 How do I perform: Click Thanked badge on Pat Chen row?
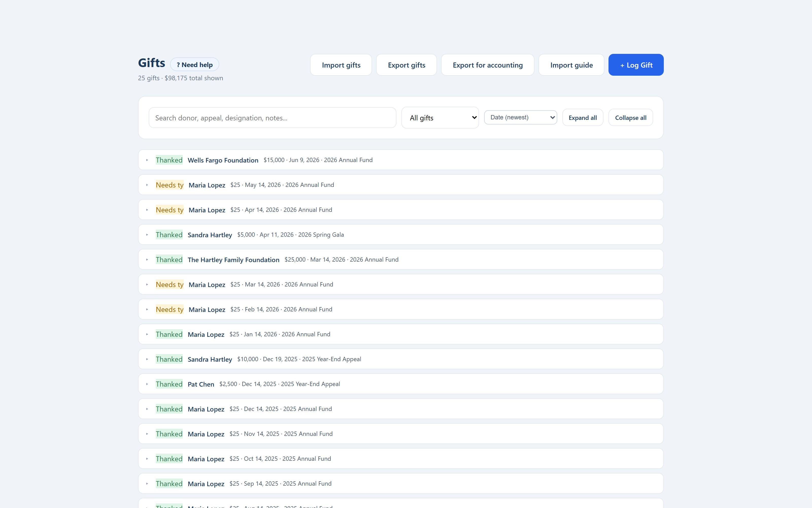169,384
